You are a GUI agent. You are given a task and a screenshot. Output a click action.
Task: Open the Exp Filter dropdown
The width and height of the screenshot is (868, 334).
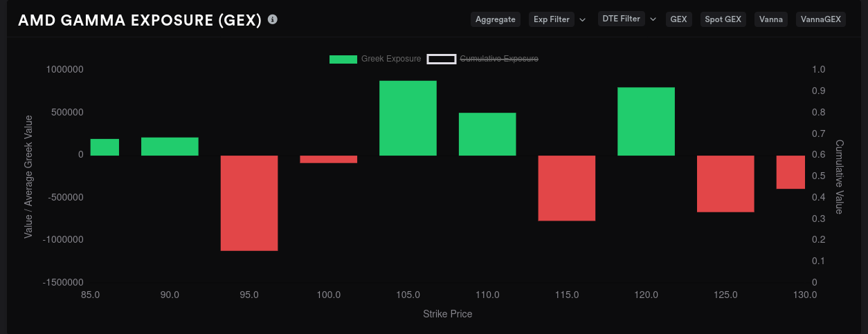[552, 19]
